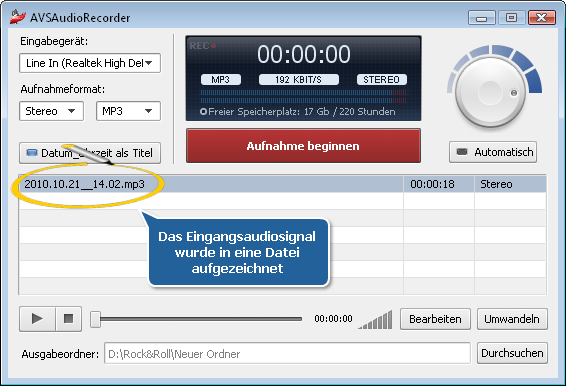Image resolution: width=566 pixels, height=386 pixels.
Task: Click the AVSAudioRecorder app icon in title bar
Action: (x=18, y=17)
